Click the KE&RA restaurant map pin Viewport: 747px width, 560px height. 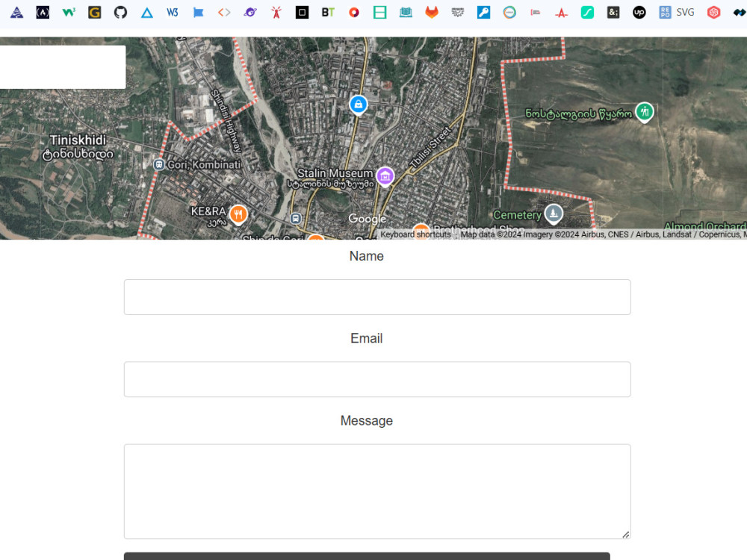pos(238,215)
